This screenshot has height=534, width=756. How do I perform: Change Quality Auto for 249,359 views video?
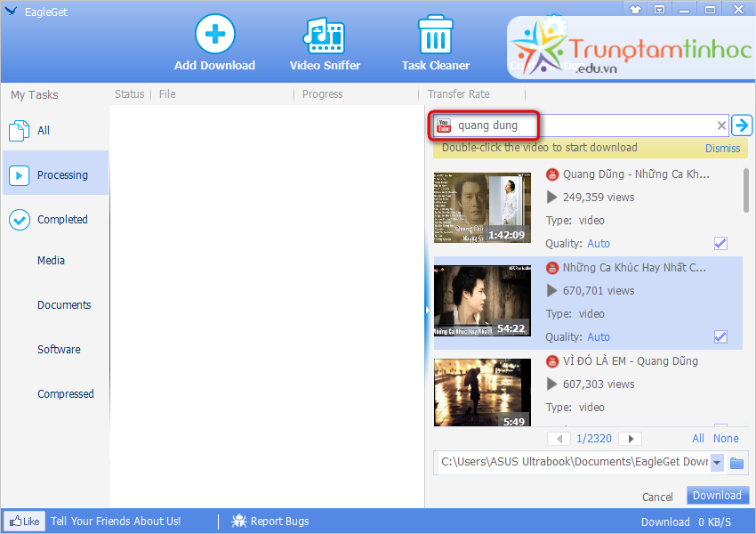click(599, 244)
